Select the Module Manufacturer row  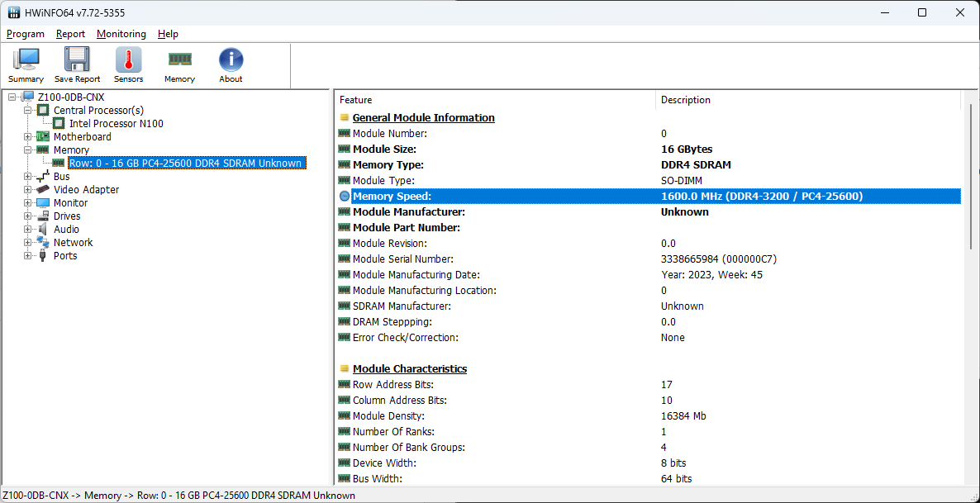pyautogui.click(x=649, y=211)
